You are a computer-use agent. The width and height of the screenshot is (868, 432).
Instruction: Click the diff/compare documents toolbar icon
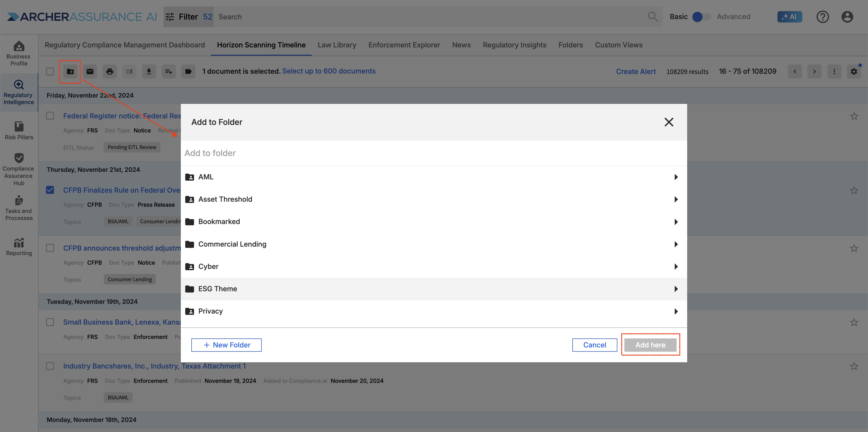[x=129, y=71]
